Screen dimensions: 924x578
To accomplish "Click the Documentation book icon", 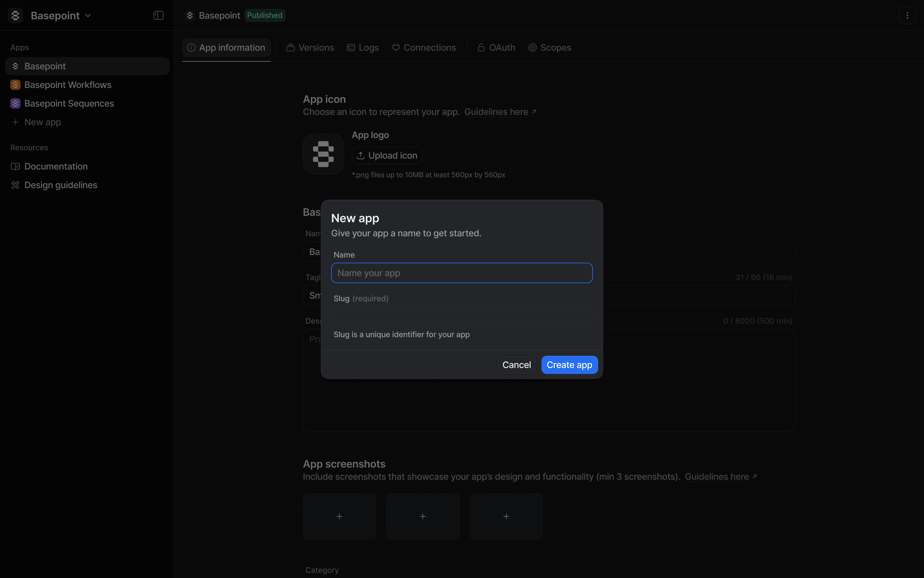I will (x=15, y=166).
